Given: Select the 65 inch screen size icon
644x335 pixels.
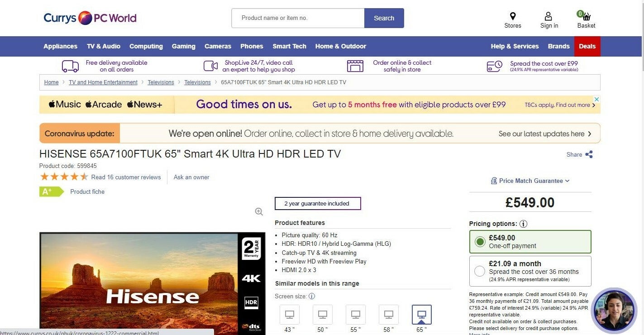Looking at the screenshot, I should 422,315.
